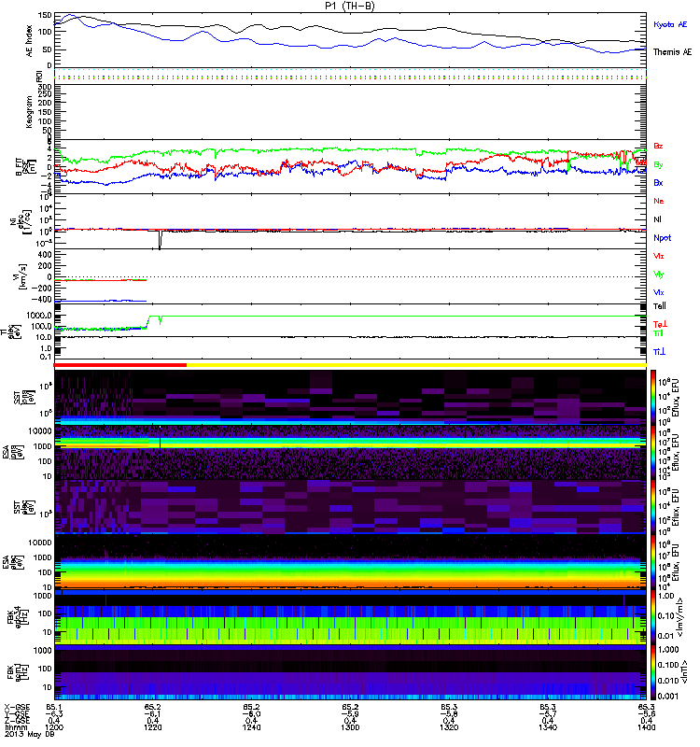The width and height of the screenshot is (700, 747).
Task: Click the sharp downward dip in the density panel
Action: click(x=160, y=241)
